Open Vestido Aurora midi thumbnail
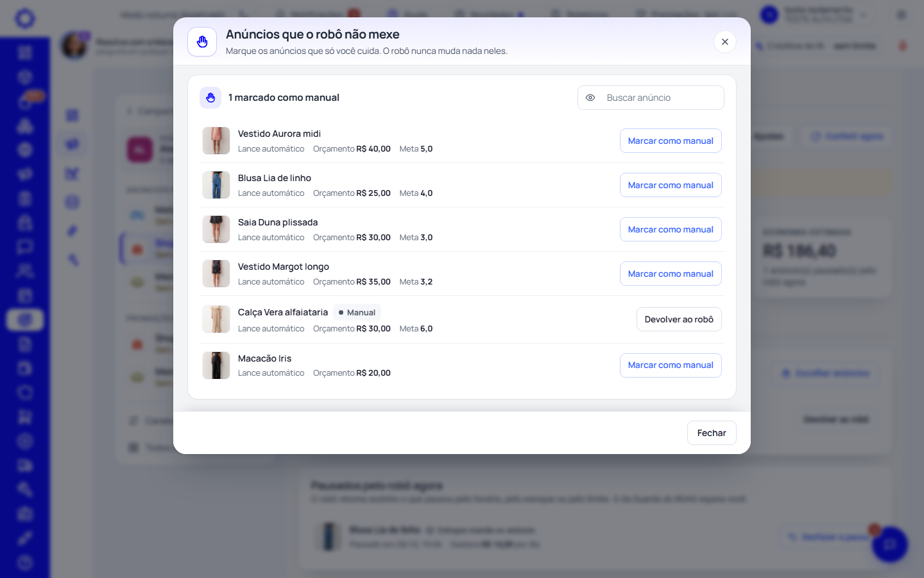The width and height of the screenshot is (924, 578). click(x=216, y=141)
